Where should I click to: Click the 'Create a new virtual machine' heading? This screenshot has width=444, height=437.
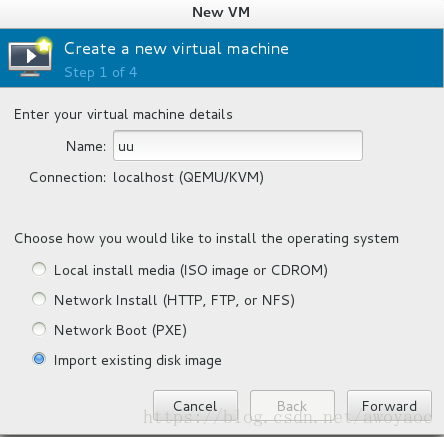pyautogui.click(x=176, y=49)
